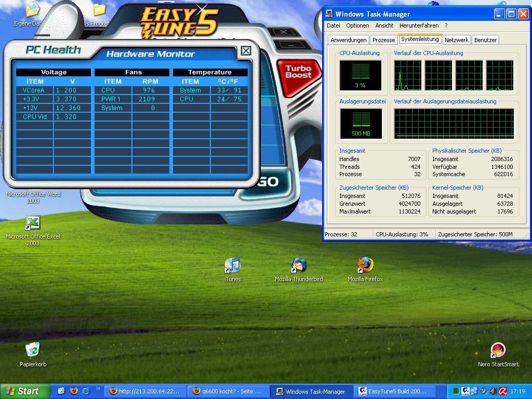
Task: Click the Auslagerungsdateiauslastung history graph
Action: (454, 124)
